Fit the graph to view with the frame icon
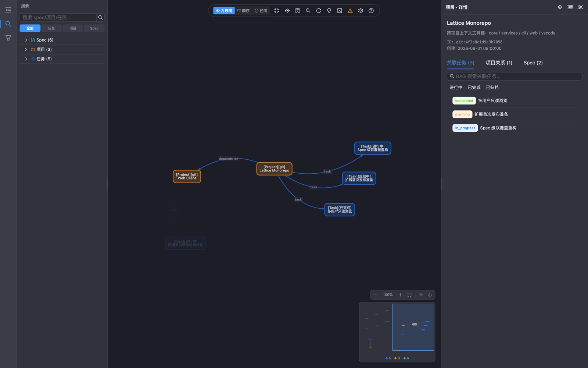 pyautogui.click(x=409, y=295)
